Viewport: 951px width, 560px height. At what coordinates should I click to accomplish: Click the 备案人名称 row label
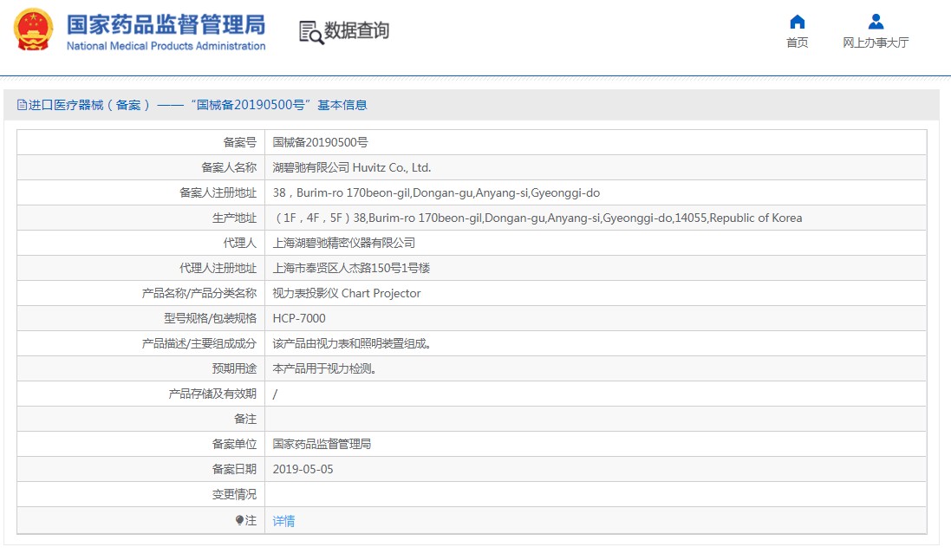(x=229, y=167)
